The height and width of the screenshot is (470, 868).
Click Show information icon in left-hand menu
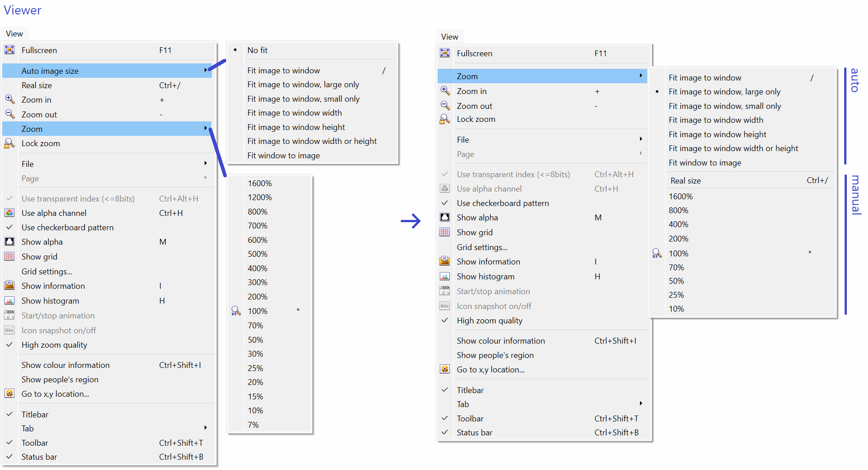click(x=9, y=286)
